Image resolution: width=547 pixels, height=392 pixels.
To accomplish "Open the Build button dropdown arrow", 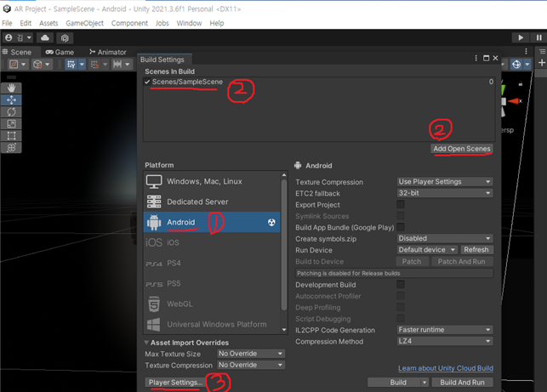I will click(x=424, y=383).
